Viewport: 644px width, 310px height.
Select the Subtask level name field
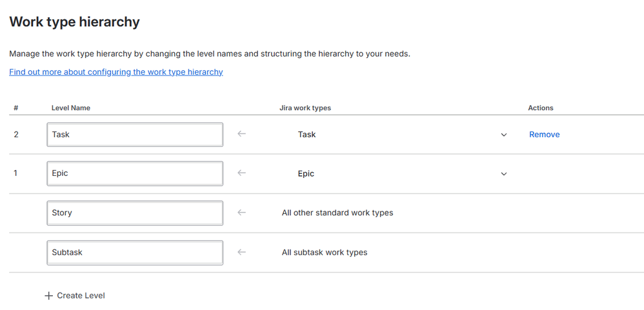point(135,253)
